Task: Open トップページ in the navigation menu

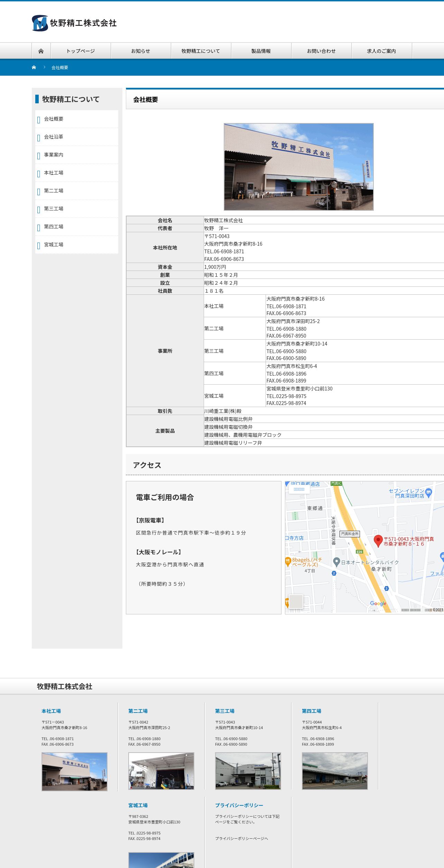Action: (x=81, y=51)
